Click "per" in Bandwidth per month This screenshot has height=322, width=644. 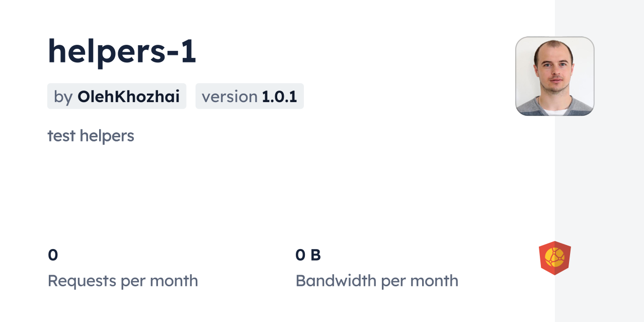(x=393, y=281)
